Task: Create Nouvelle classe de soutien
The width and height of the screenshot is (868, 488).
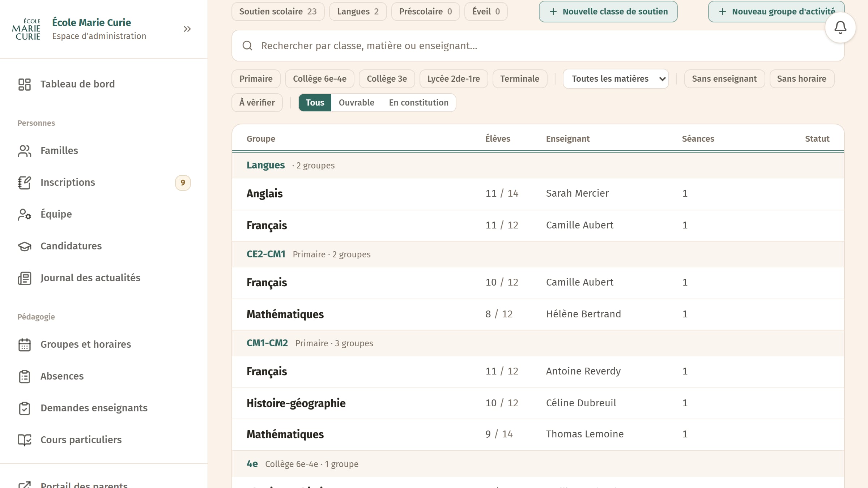Action: (x=608, y=12)
